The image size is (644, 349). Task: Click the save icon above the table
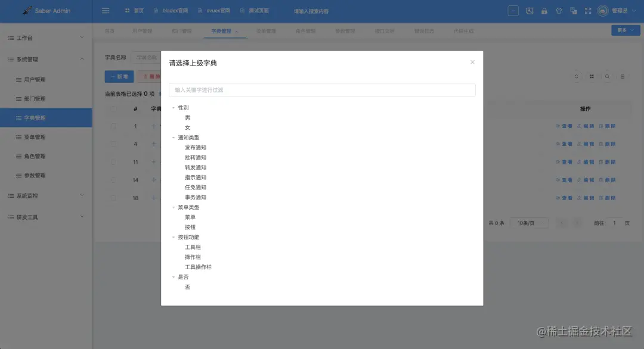coord(623,76)
